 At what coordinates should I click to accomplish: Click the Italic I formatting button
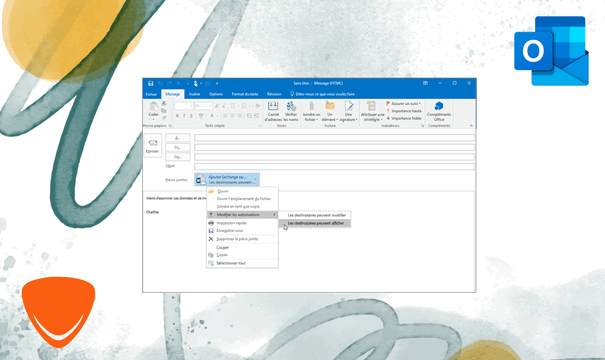coord(184,116)
